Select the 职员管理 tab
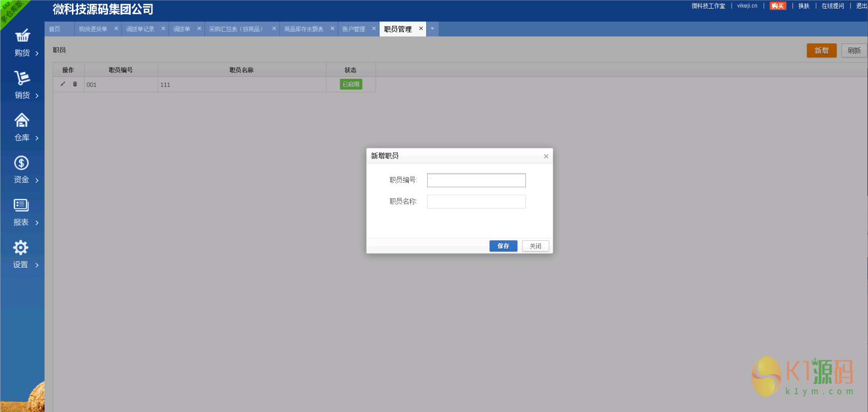Viewport: 868px width, 412px height. [398, 29]
